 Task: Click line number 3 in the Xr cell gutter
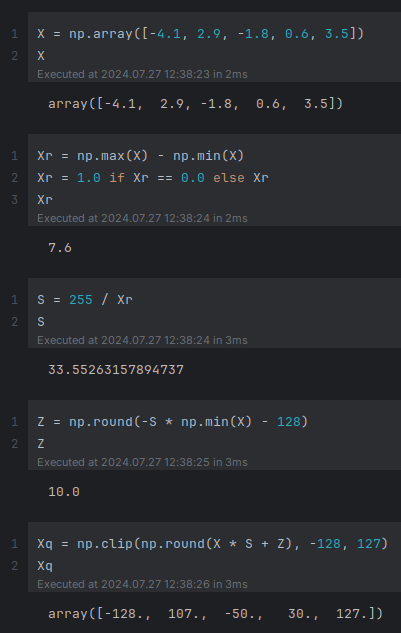[x=15, y=200]
